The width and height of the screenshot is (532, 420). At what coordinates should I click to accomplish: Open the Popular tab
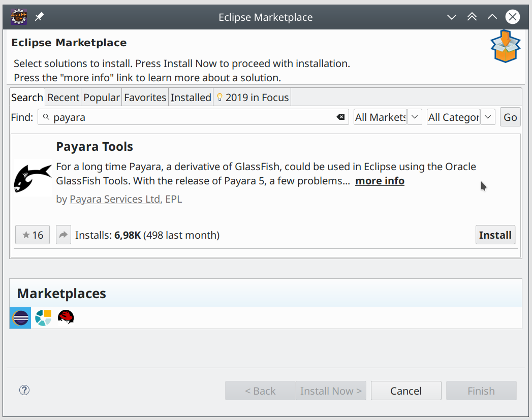click(101, 97)
